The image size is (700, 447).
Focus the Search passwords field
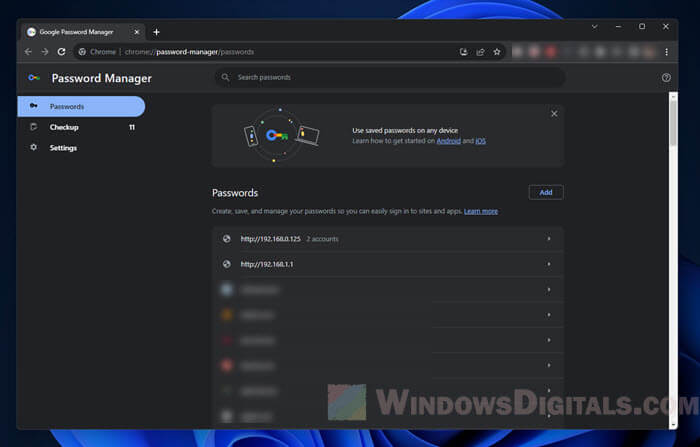coord(389,77)
